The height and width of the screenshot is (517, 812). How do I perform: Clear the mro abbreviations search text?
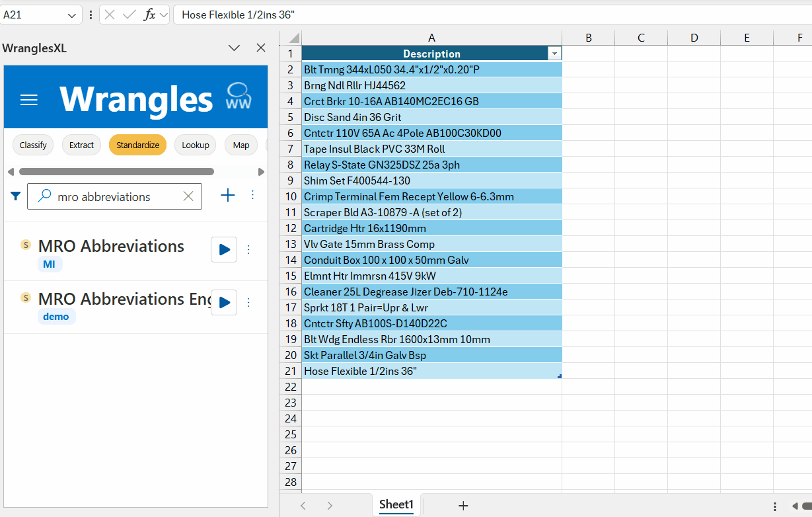188,196
